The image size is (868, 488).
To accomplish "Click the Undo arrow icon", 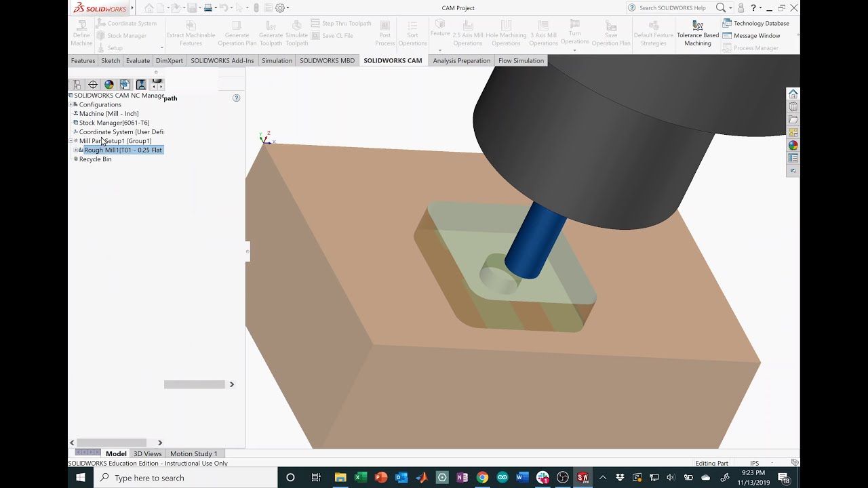I will (223, 8).
